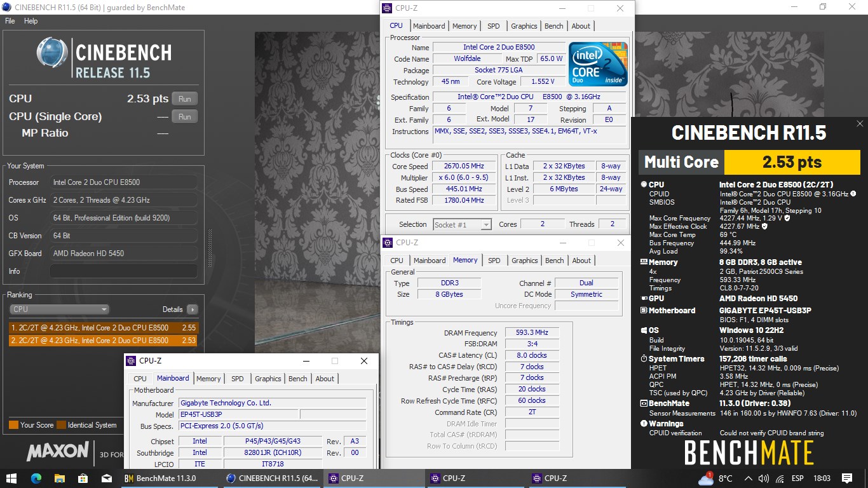Click the CPUID info icon in BenchMate

pyautogui.click(x=853, y=194)
